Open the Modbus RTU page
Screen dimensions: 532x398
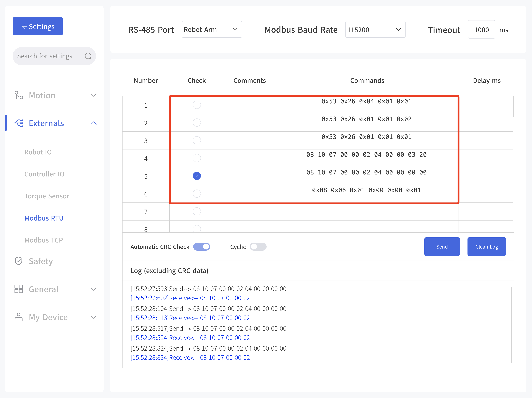(44, 218)
